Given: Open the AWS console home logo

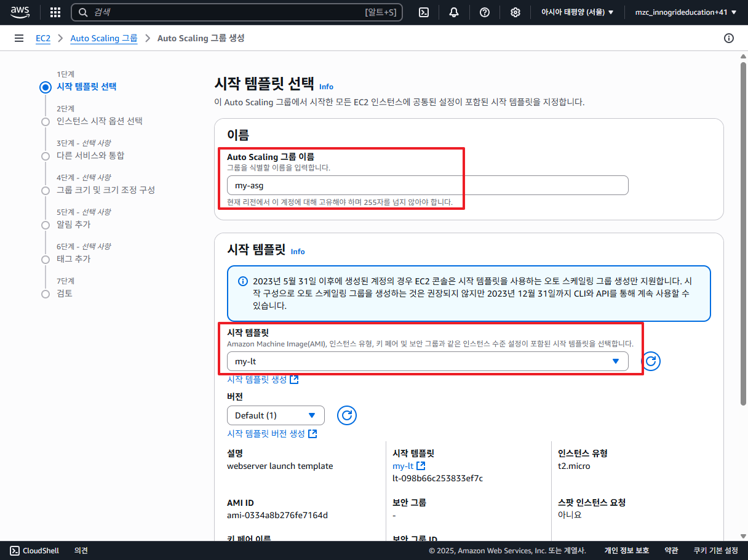Looking at the screenshot, I should click(20, 12).
